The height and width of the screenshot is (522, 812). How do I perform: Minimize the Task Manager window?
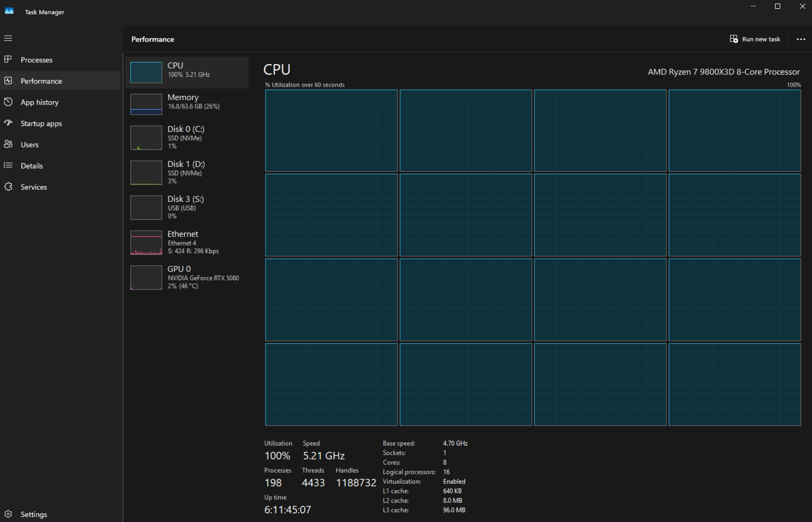[x=753, y=6]
